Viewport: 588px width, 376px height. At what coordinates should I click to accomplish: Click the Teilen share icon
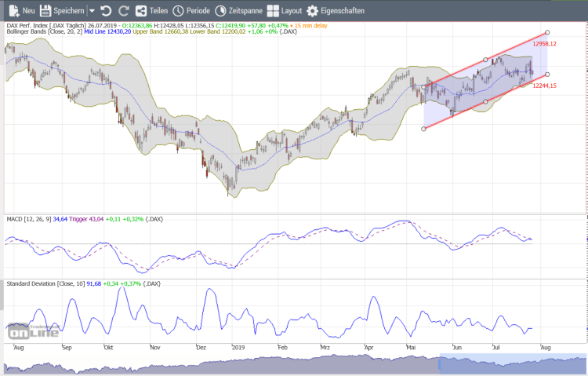(x=141, y=11)
